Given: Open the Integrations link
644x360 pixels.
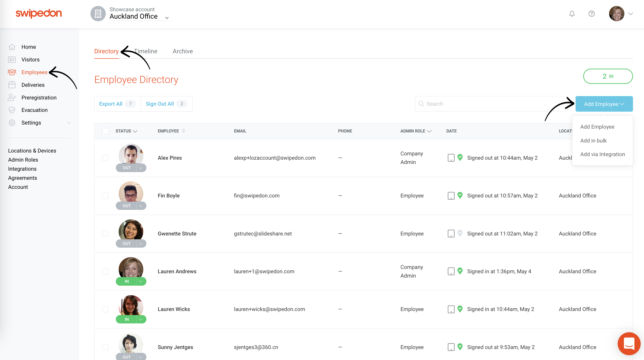Looking at the screenshot, I should tap(22, 169).
